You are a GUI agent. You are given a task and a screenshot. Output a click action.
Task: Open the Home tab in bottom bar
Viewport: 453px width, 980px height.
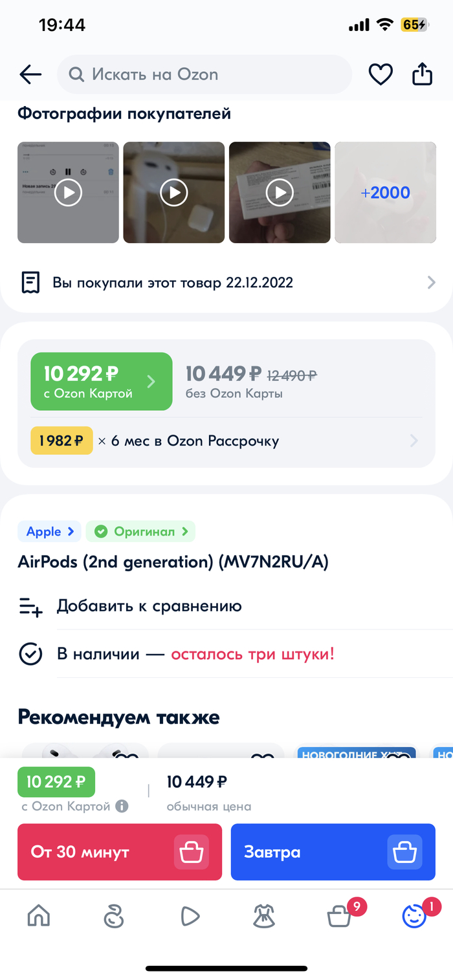click(39, 915)
